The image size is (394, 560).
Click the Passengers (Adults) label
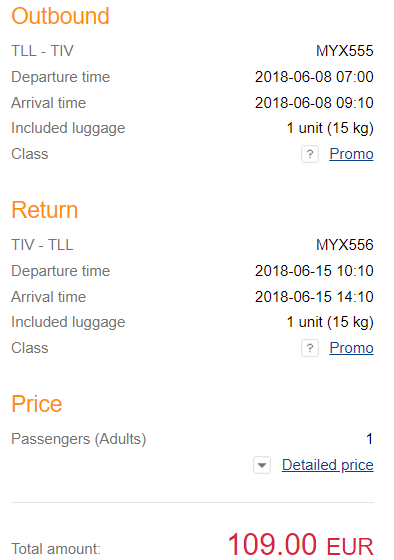[79, 439]
